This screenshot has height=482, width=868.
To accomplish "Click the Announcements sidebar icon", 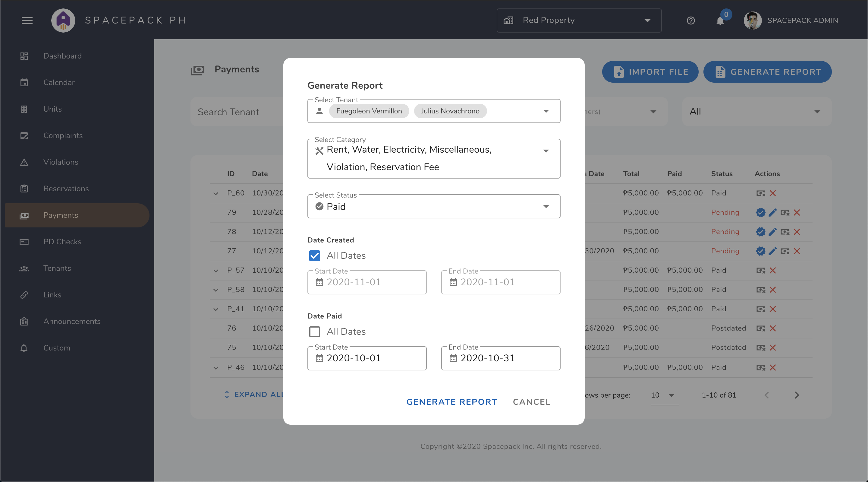I will [23, 321].
